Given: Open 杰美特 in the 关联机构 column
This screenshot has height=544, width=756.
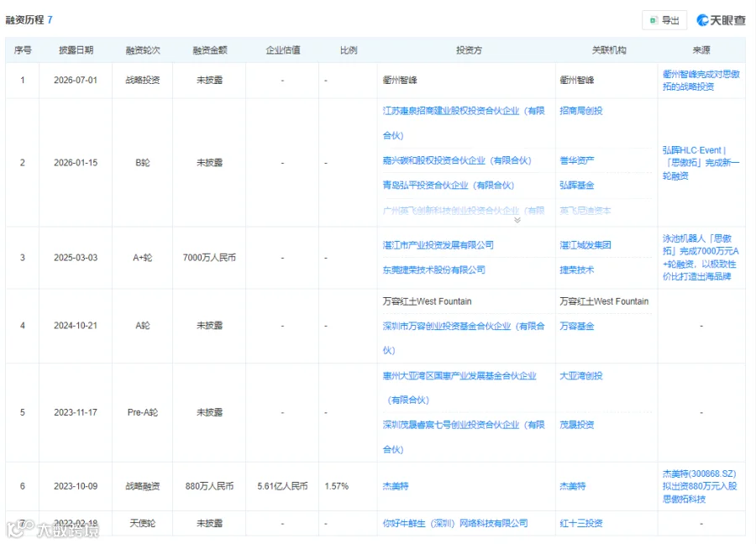Looking at the screenshot, I should point(572,486).
